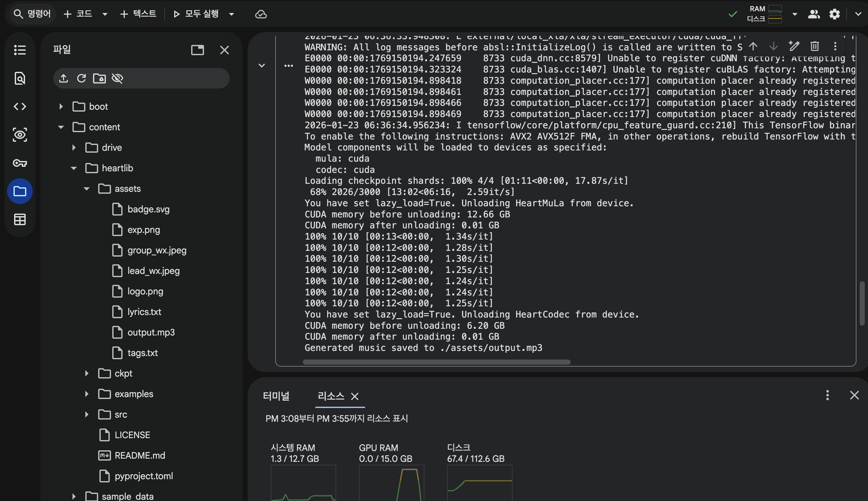
Task: Delete the cell with the trash icon
Action: point(814,46)
